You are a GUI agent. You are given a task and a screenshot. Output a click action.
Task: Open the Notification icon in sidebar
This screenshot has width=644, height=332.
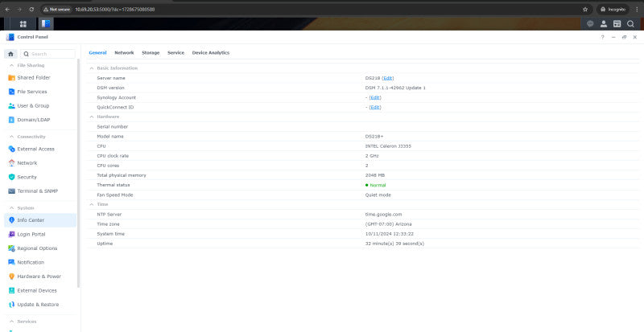coord(11,262)
